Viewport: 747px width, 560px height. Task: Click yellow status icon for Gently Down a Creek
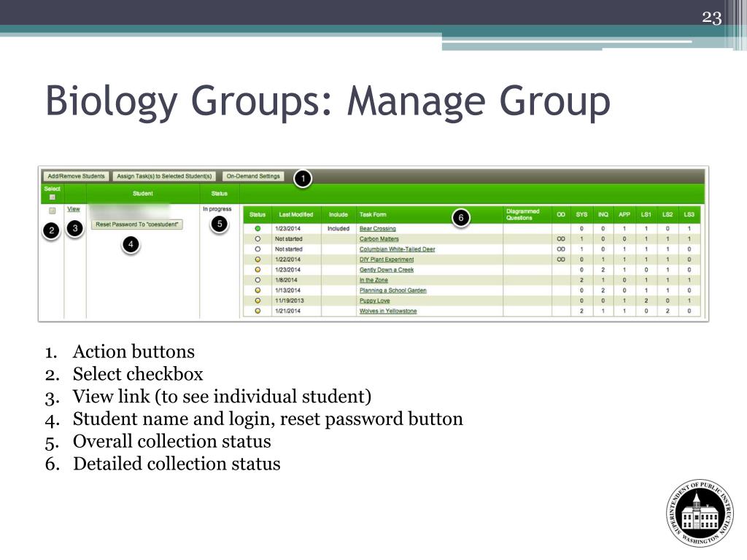(258, 270)
